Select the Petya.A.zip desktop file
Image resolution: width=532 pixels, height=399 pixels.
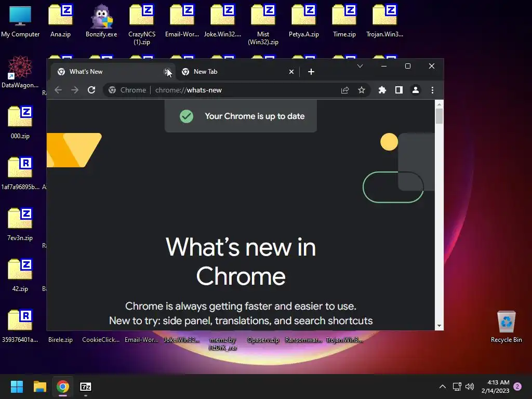pos(303,20)
